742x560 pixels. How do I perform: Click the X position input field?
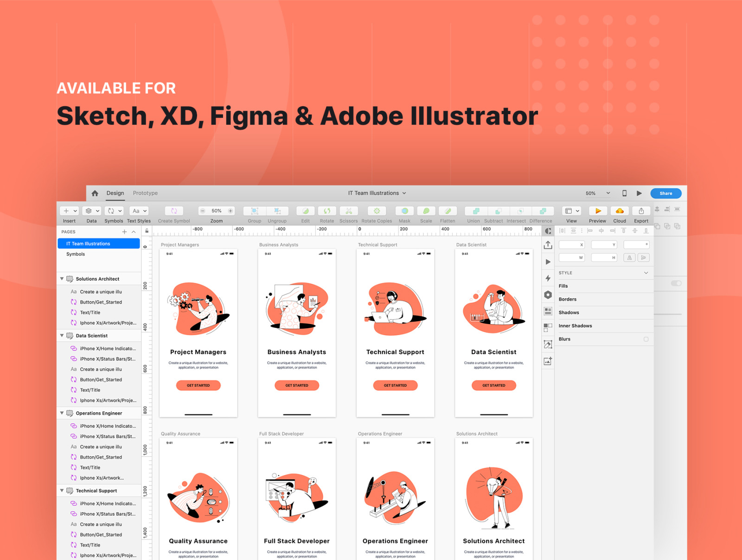tap(572, 245)
